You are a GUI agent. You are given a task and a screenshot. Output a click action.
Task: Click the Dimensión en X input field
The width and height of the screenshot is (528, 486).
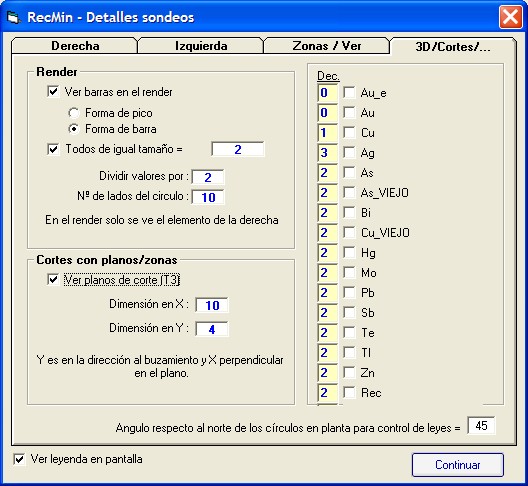coord(212,305)
